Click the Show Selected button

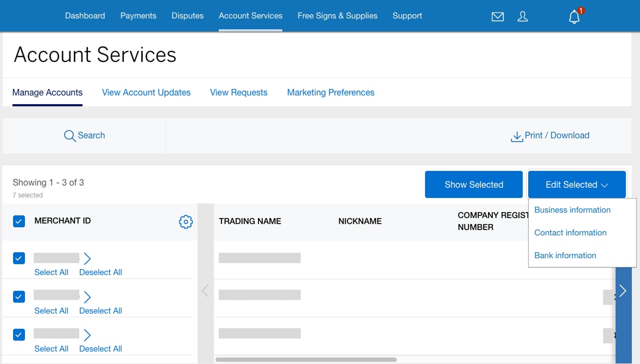pyautogui.click(x=473, y=184)
